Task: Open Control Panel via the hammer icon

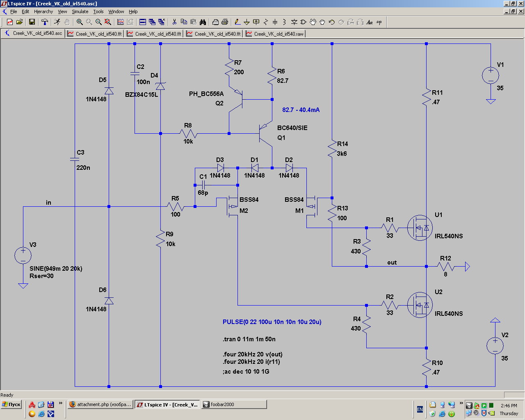Action: (x=45, y=22)
